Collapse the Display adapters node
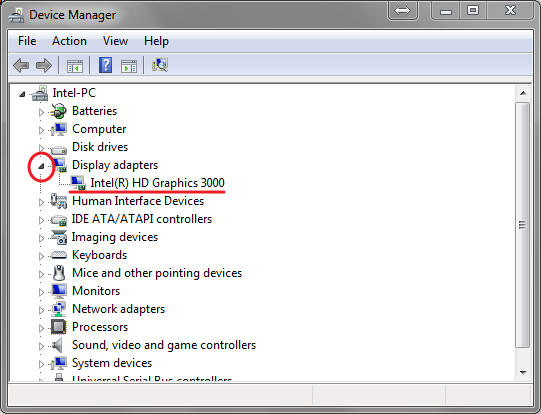The width and height of the screenshot is (541, 414). [41, 166]
